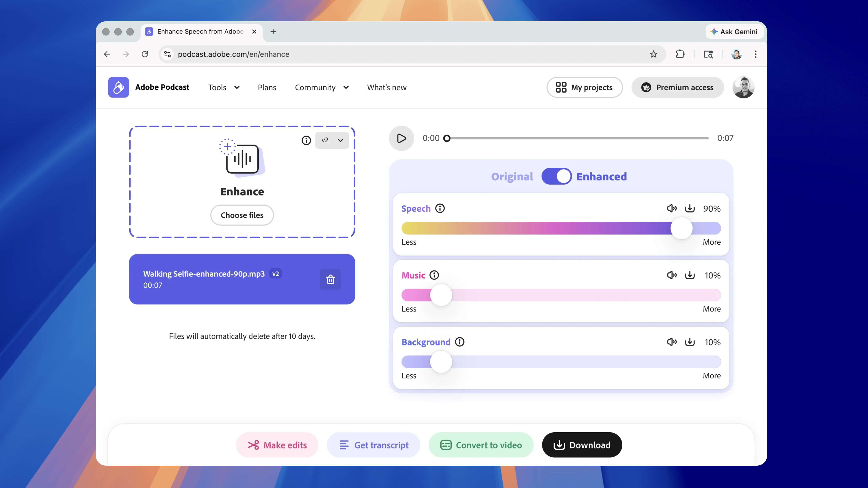Download the Music track only

point(690,275)
